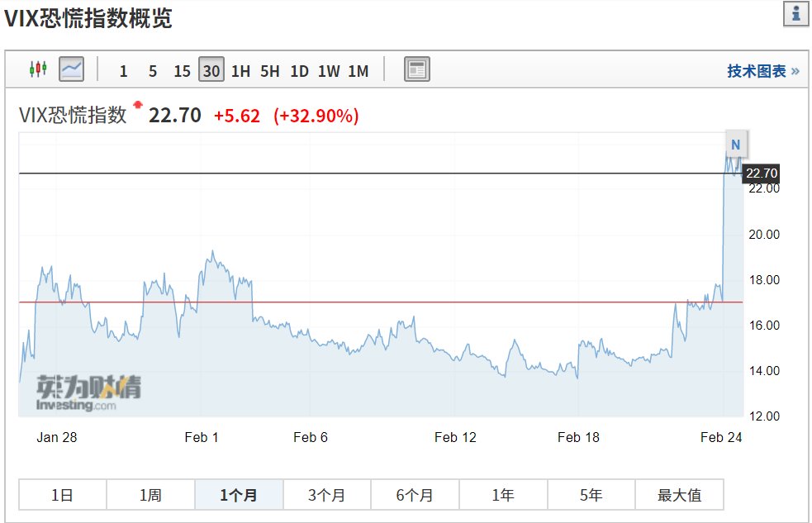Switch interval to 1H
The image size is (812, 523).
(x=240, y=71)
